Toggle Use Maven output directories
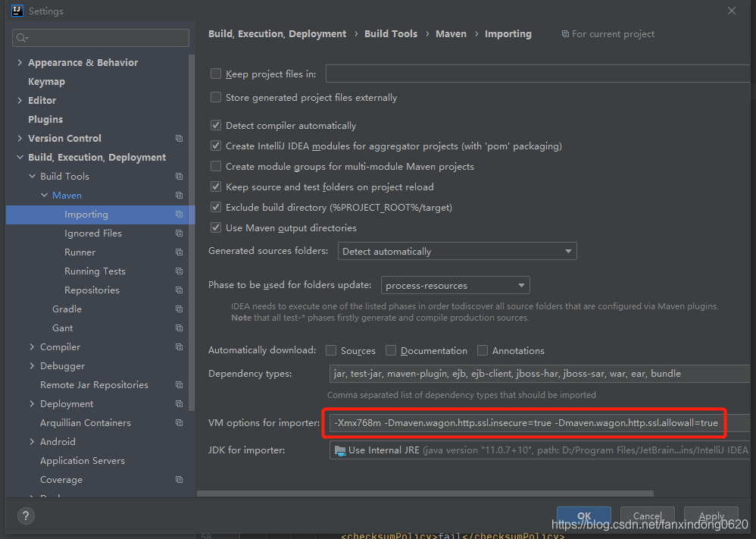This screenshot has width=756, height=539. [x=216, y=227]
